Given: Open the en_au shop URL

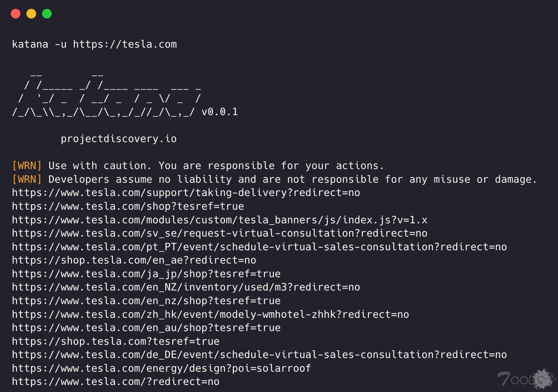Looking at the screenshot, I should 146,328.
